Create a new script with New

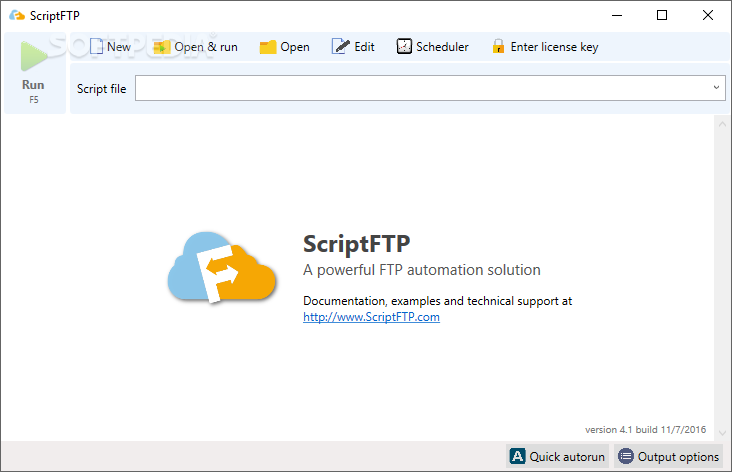110,47
